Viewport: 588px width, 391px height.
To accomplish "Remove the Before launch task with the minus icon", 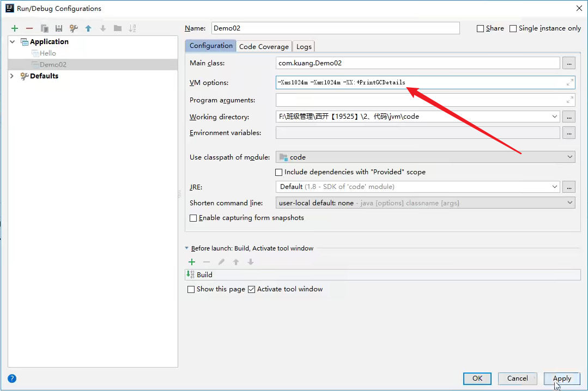I will coord(207,262).
